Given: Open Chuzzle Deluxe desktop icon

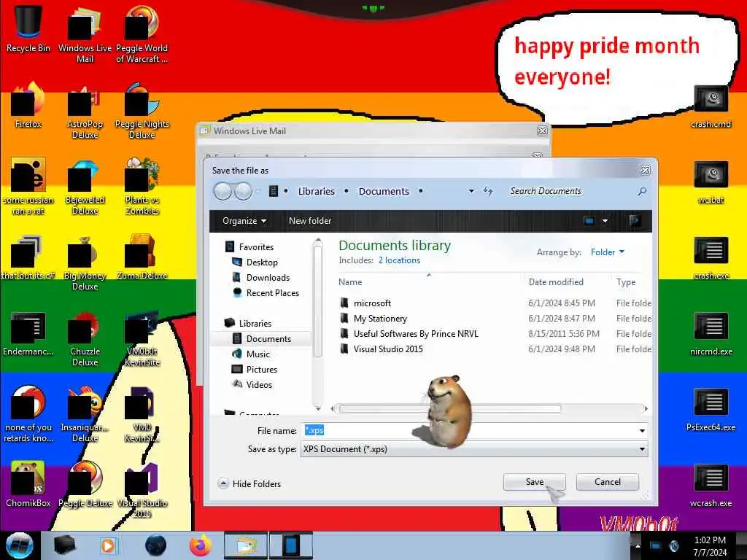Looking at the screenshot, I should 85,338.
